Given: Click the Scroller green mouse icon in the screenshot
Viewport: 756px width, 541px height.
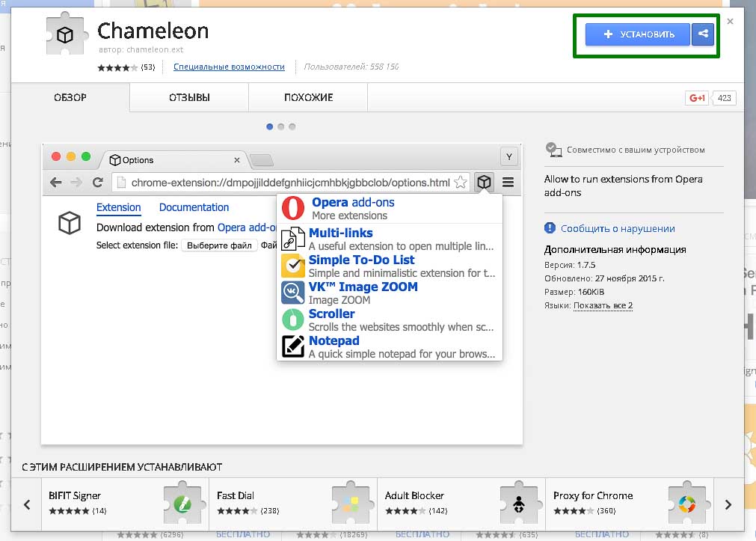Looking at the screenshot, I should point(292,320).
